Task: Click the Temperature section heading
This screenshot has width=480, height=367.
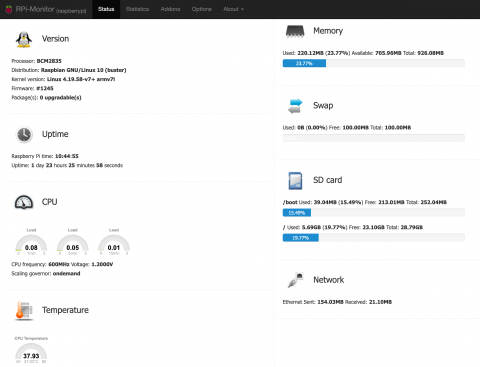Action: [x=65, y=310]
